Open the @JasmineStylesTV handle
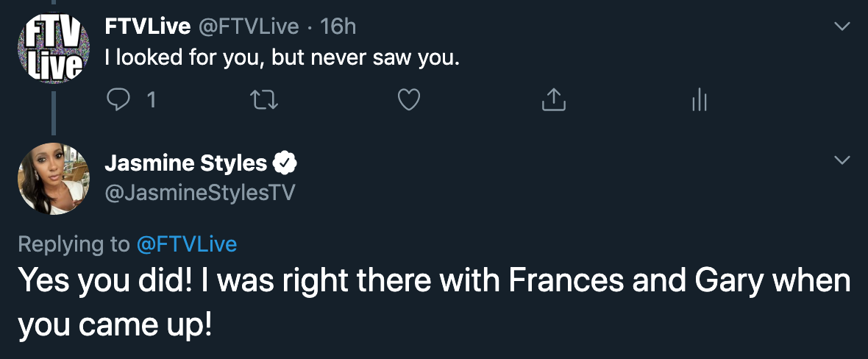Image resolution: width=868 pixels, height=359 pixels. [200, 193]
